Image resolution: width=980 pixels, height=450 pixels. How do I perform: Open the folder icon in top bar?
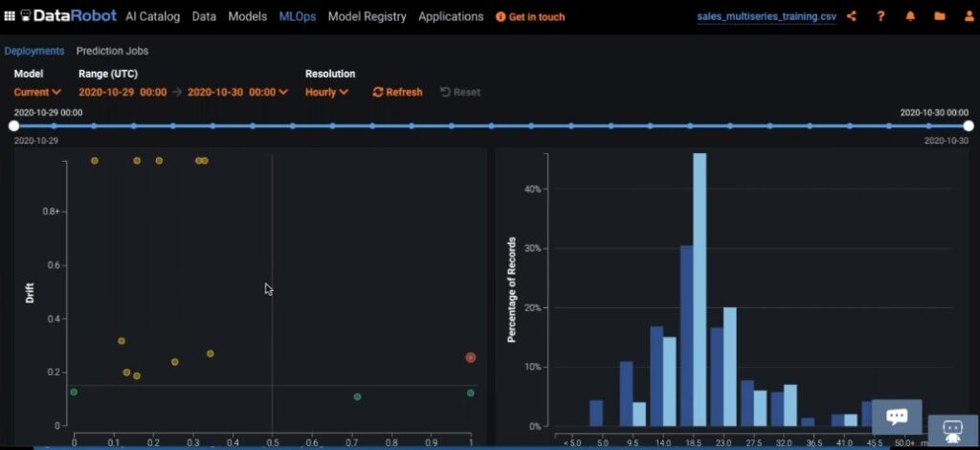(940, 16)
